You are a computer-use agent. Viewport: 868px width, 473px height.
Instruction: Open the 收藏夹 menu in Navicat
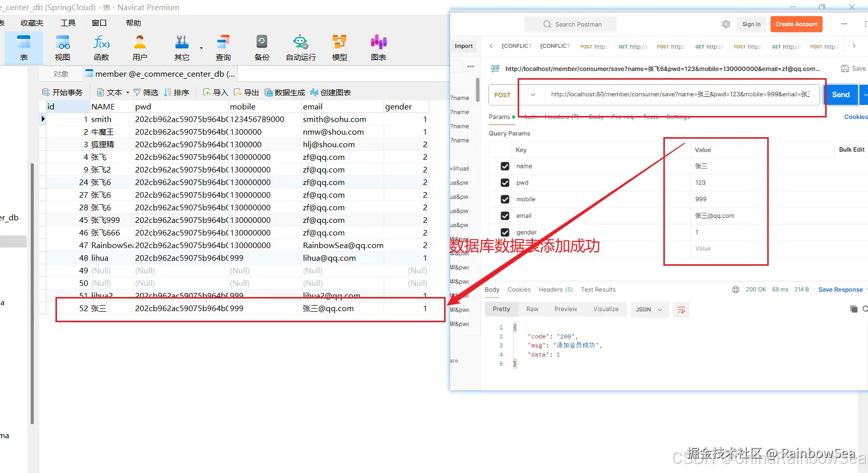[x=32, y=23]
